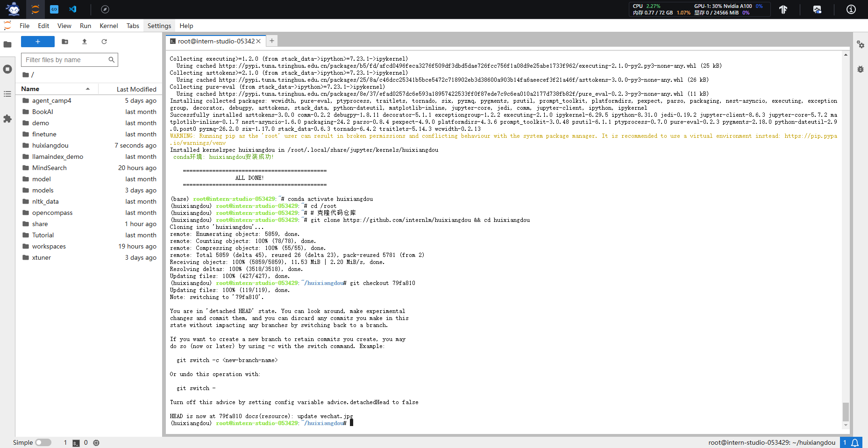The height and width of the screenshot is (448, 868).
Task: Select the finetune folder
Action: [x=89, y=134]
